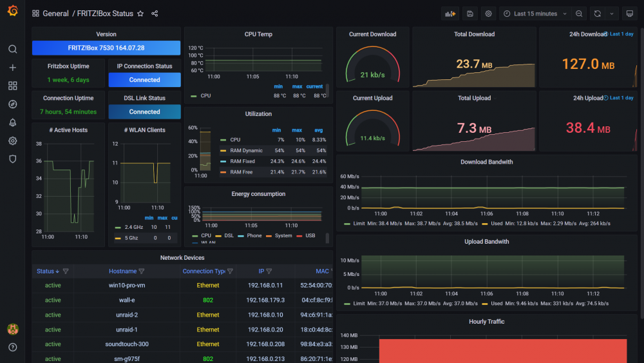Click the FRITZ!Box 7530 164.07.28 version bar
Image resolution: width=644 pixels, height=363 pixels.
point(106,48)
